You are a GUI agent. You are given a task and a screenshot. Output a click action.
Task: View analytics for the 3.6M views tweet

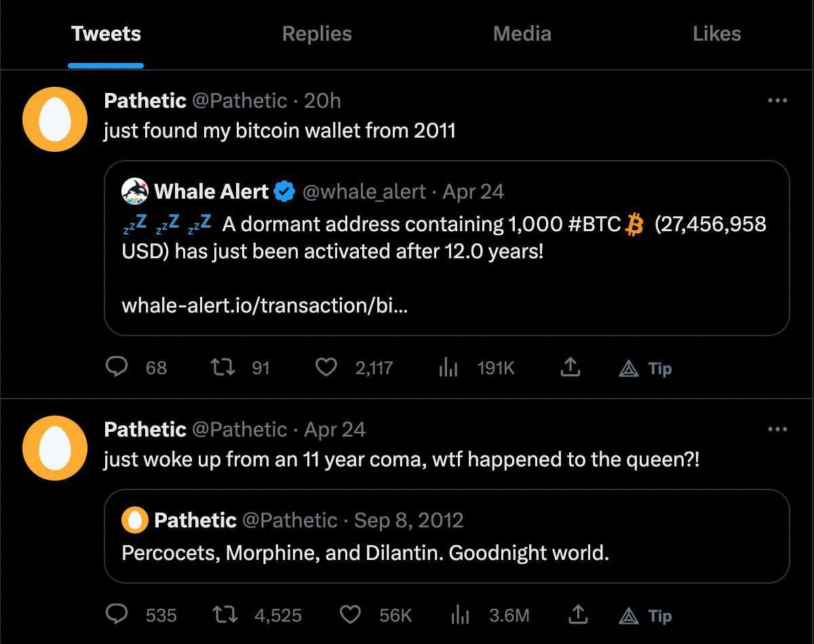(x=460, y=615)
